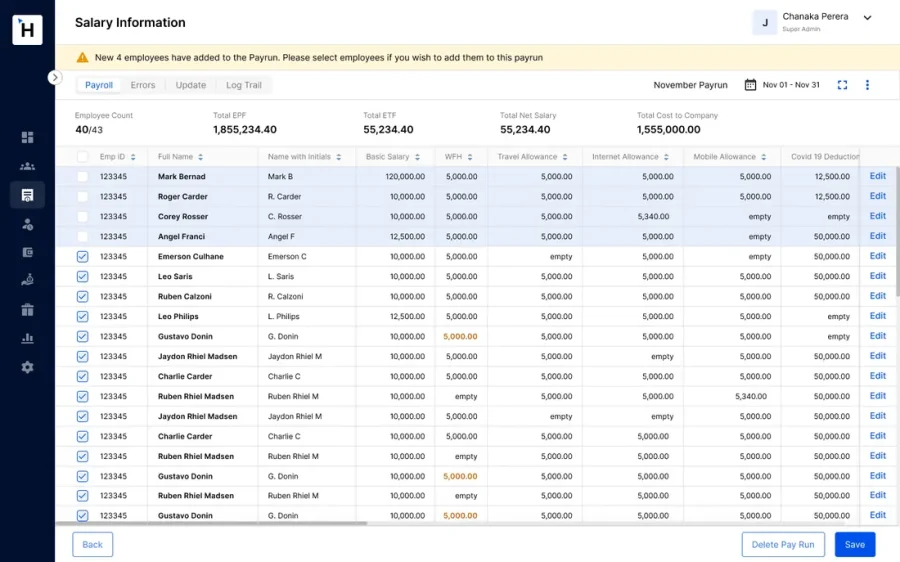Image resolution: width=900 pixels, height=562 pixels.
Task: Open the three-dot more options menu
Action: click(867, 85)
